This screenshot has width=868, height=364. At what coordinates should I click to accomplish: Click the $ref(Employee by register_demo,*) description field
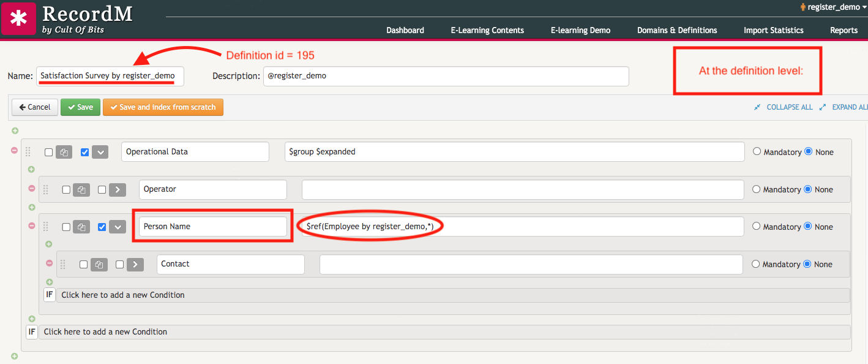pyautogui.click(x=523, y=227)
